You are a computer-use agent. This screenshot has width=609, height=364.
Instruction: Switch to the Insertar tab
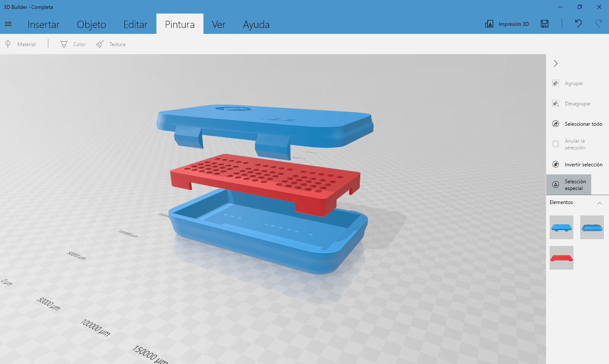[x=43, y=25]
